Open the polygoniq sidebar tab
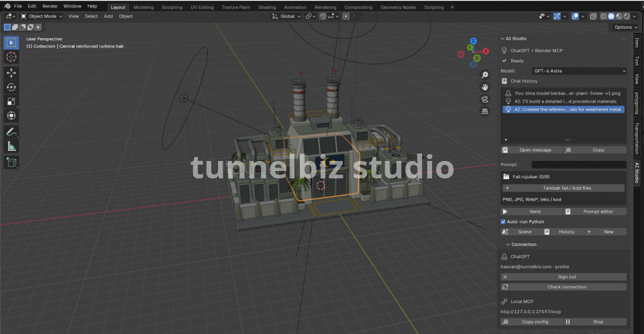The image size is (644, 334). tap(637, 103)
